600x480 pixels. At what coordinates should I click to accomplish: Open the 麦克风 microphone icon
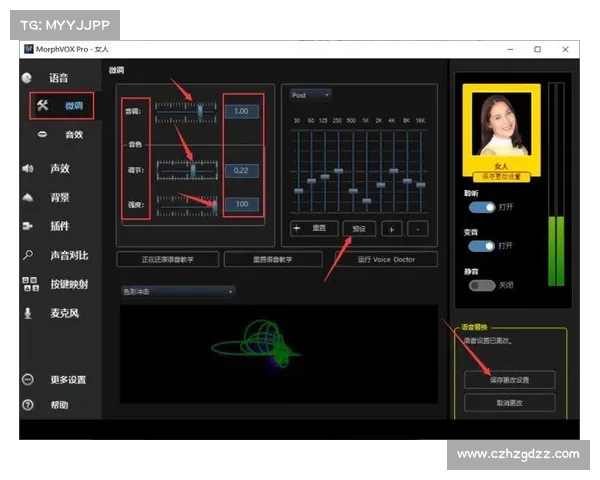point(28,313)
